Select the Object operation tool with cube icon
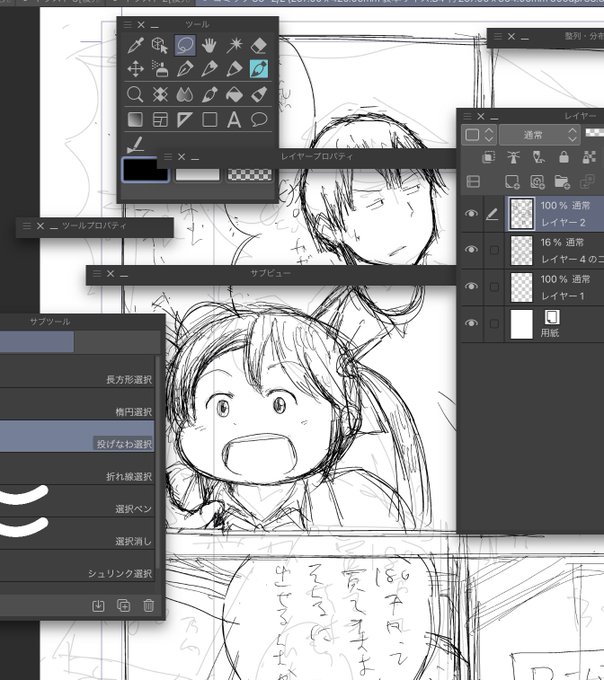The height and width of the screenshot is (680, 604). tap(160, 45)
